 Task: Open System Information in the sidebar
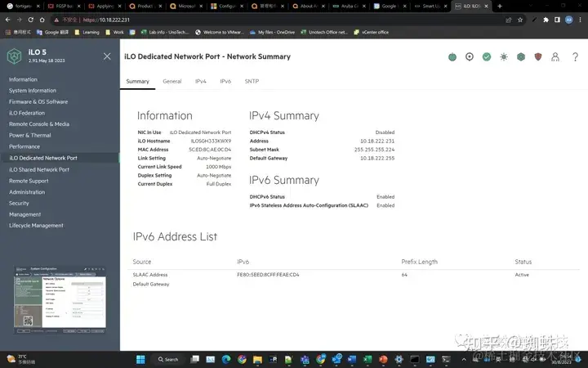click(x=33, y=91)
